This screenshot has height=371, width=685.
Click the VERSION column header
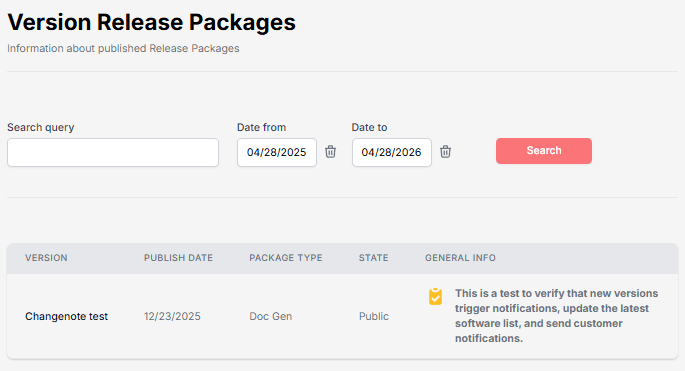(46, 258)
